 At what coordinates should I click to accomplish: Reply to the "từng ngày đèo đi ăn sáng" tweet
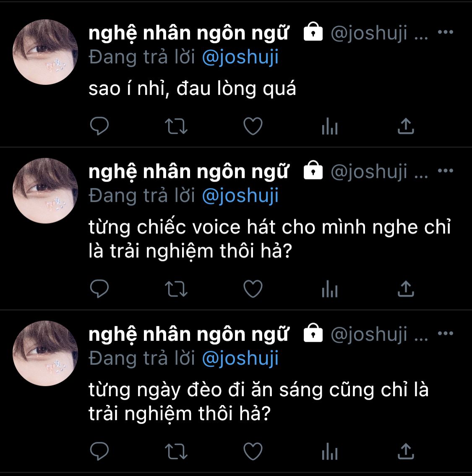pos(99,451)
